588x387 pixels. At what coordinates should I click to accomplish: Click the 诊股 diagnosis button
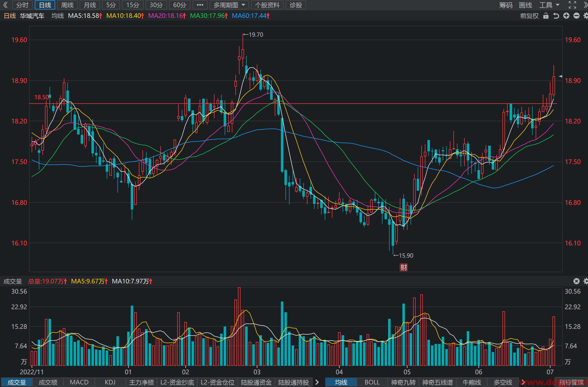tap(296, 5)
